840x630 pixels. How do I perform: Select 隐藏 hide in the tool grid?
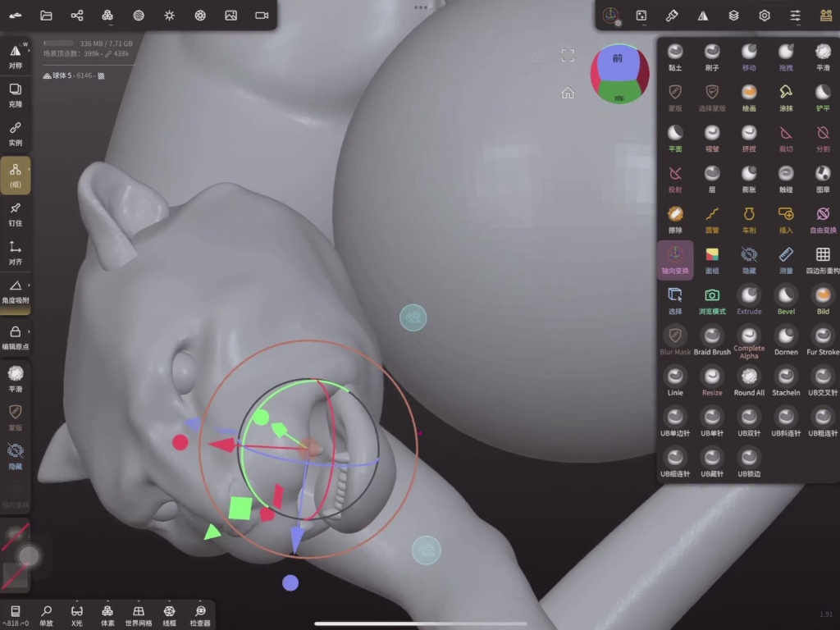point(749,260)
